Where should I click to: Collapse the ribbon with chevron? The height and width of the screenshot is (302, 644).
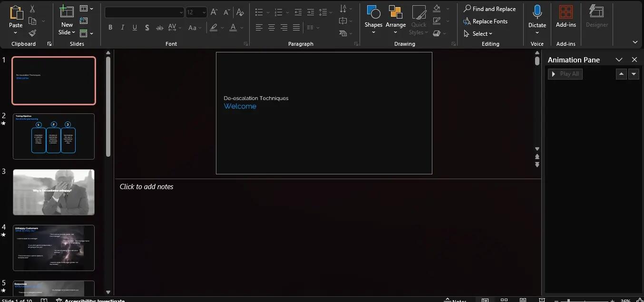[x=635, y=42]
